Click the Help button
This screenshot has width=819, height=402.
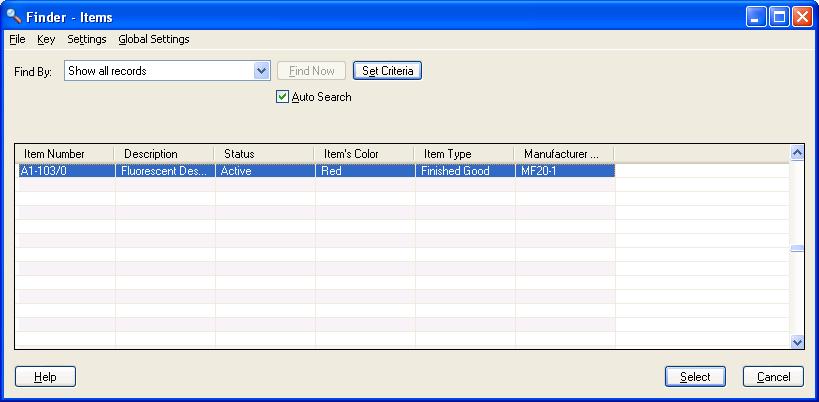[45, 377]
